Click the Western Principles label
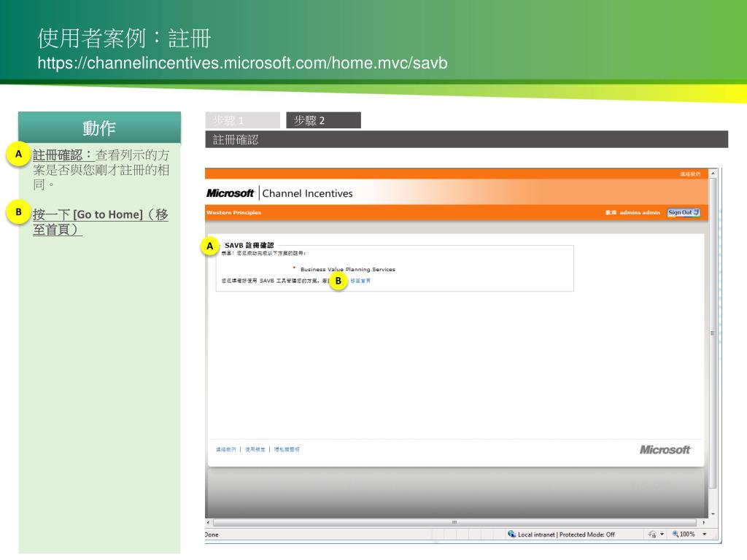 click(x=234, y=212)
